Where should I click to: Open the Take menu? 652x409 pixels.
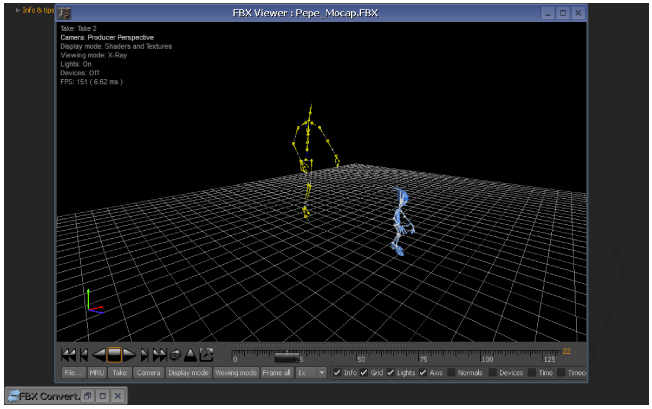(119, 372)
